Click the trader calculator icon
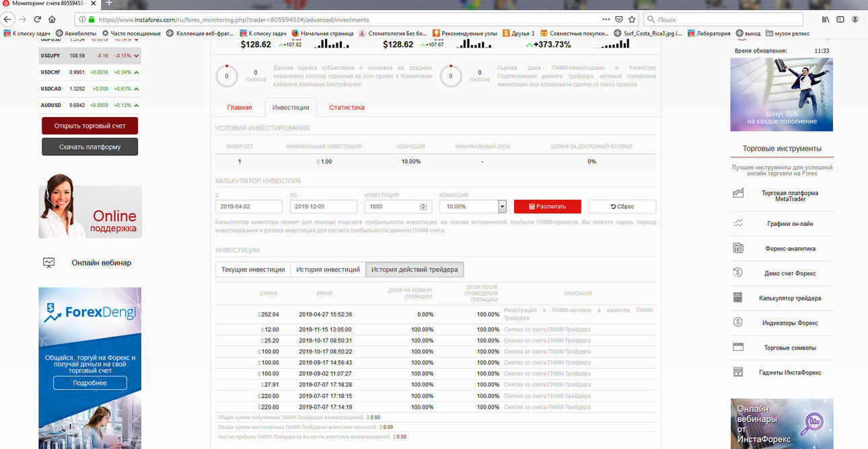The width and height of the screenshot is (868, 449). [738, 298]
